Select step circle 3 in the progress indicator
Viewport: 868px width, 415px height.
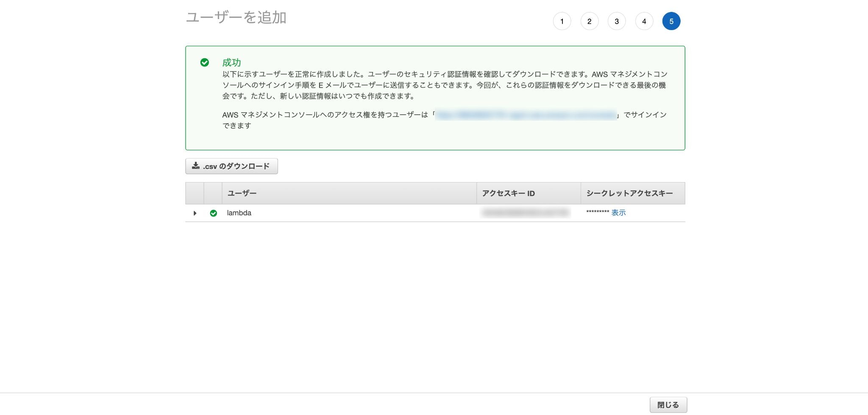click(617, 21)
